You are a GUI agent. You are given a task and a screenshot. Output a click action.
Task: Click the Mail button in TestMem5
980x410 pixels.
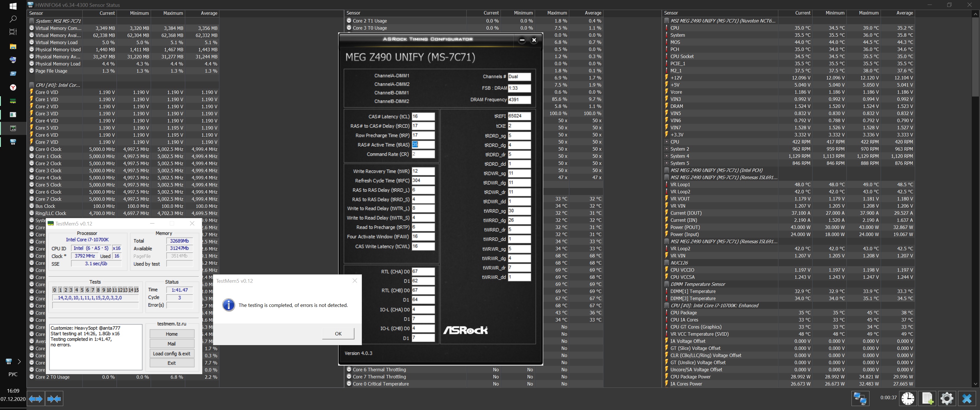171,343
